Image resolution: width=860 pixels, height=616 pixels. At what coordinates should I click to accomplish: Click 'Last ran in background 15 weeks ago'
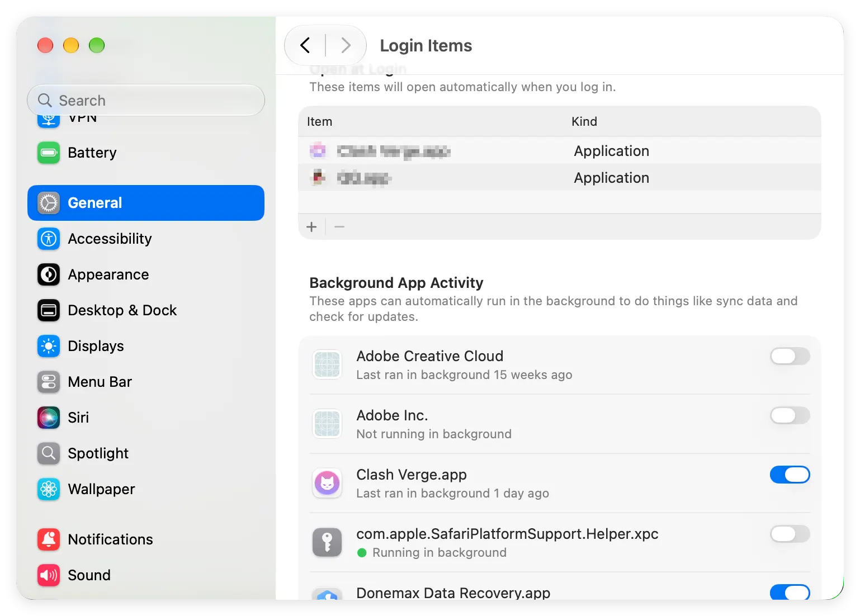[465, 375]
